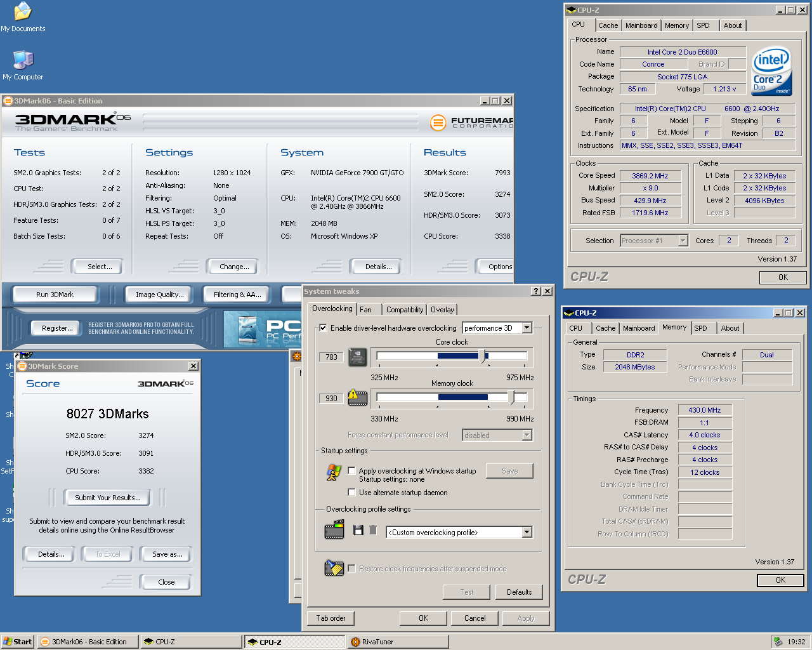Open the Compatibility tab in System tweaks

tap(405, 310)
